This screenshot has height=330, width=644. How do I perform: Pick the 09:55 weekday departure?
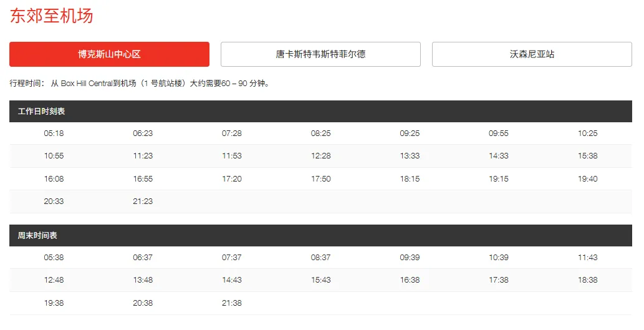[499, 133]
